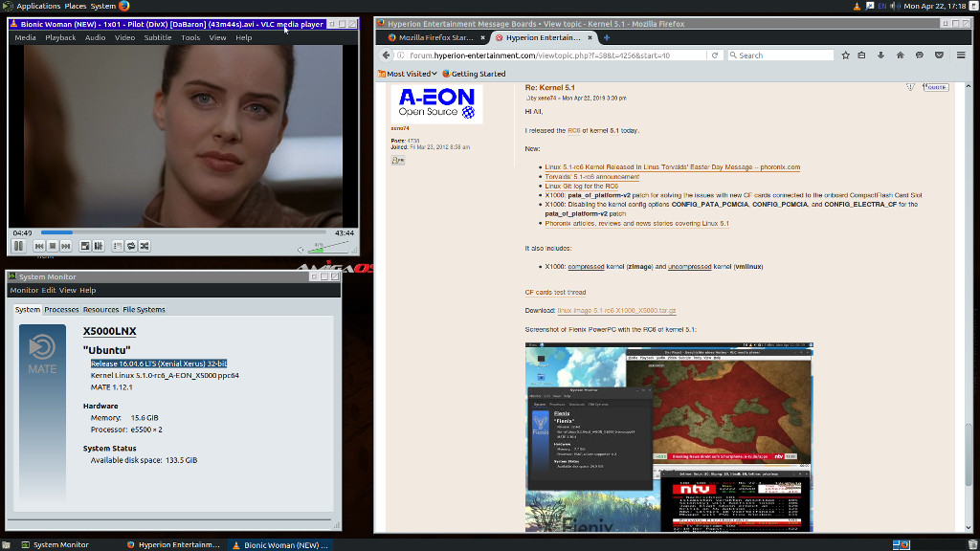The image size is (980, 551).
Task: Click the 'compressed' kernel link
Action: pyautogui.click(x=586, y=267)
